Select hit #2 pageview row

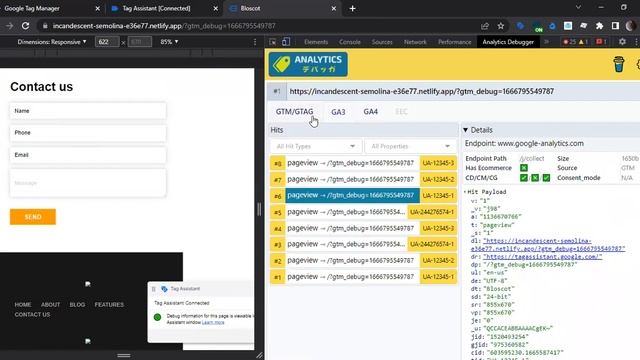click(363, 260)
